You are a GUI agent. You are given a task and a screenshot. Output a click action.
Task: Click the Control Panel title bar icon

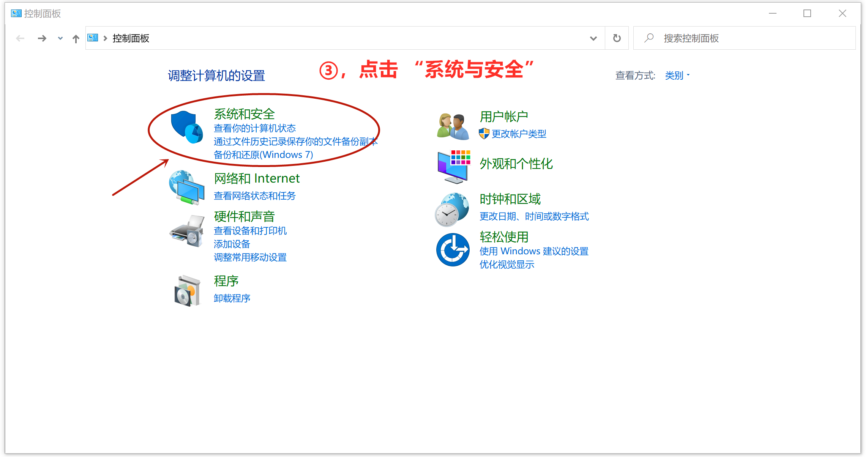[x=16, y=14]
